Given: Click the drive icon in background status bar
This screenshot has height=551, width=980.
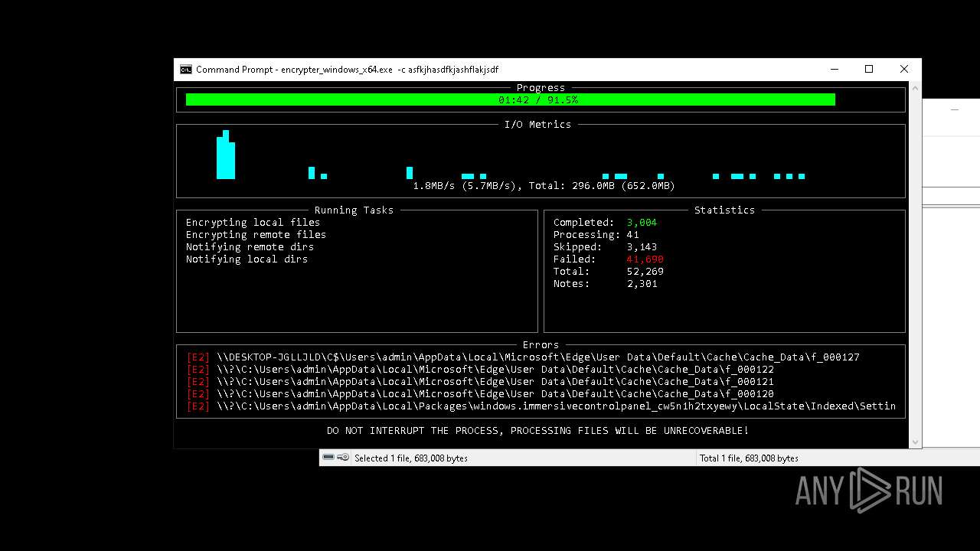Looking at the screenshot, I should [328, 458].
